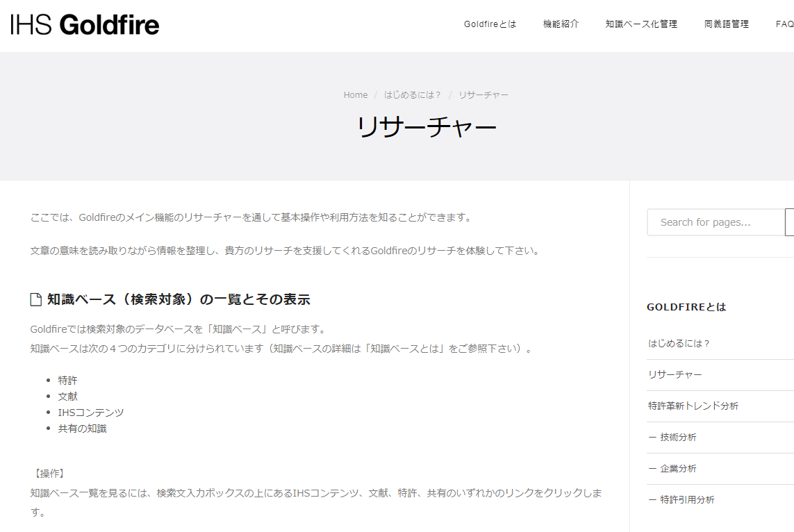Select the 共有の知識 bullet item
Image resolution: width=794 pixels, height=532 pixels.
click(x=82, y=429)
